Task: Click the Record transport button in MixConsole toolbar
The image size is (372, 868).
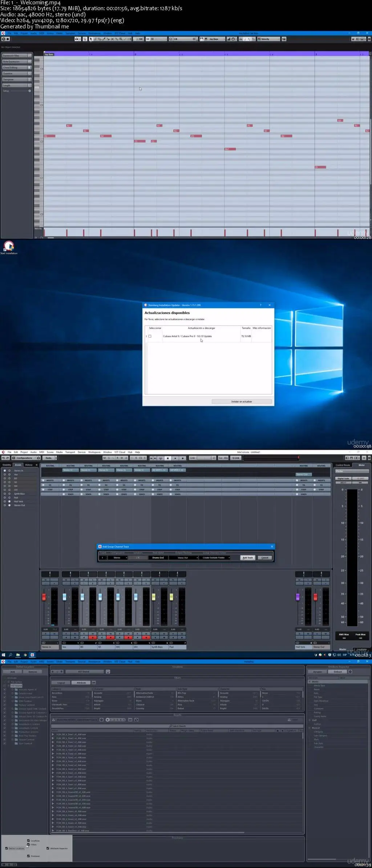Action: pyautogui.click(x=183, y=458)
